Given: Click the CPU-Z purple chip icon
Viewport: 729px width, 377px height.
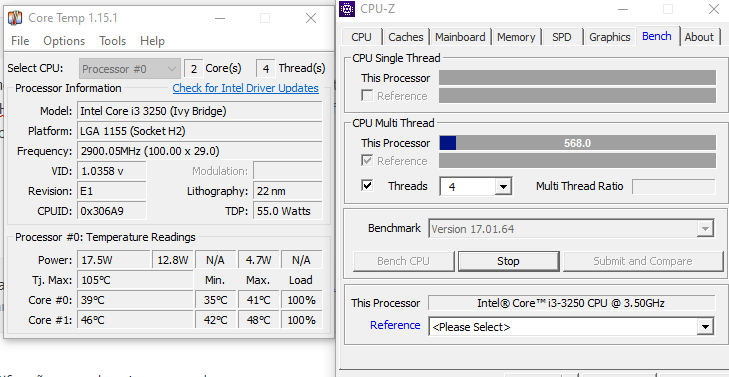Looking at the screenshot, I should point(347,9).
